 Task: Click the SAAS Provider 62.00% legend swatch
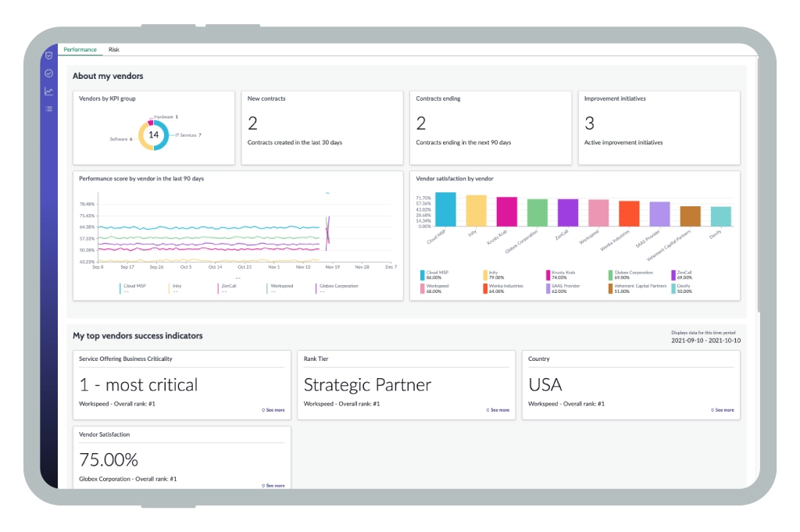(548, 289)
